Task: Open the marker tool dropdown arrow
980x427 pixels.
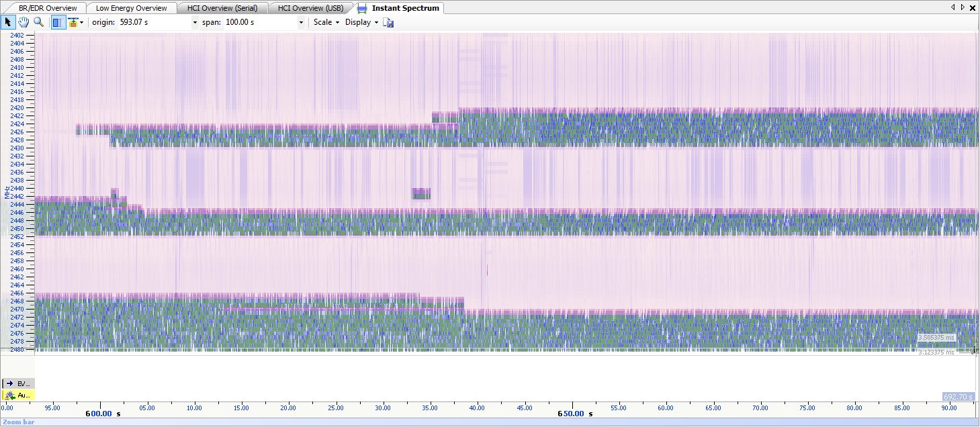Action: click(x=81, y=22)
